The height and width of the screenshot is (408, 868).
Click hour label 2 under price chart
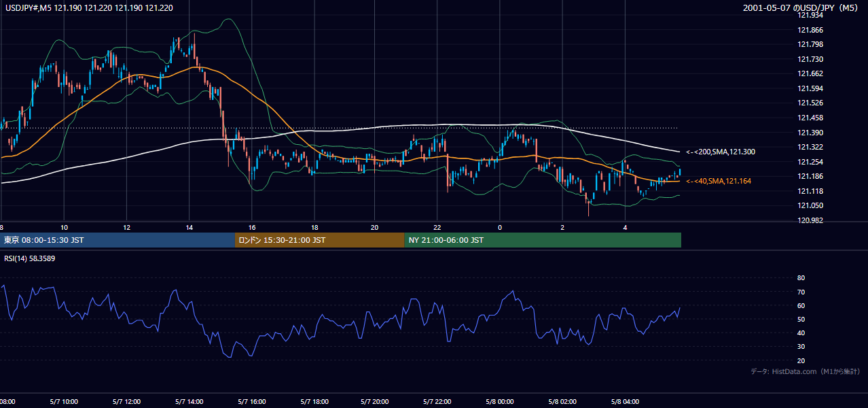[562, 227]
